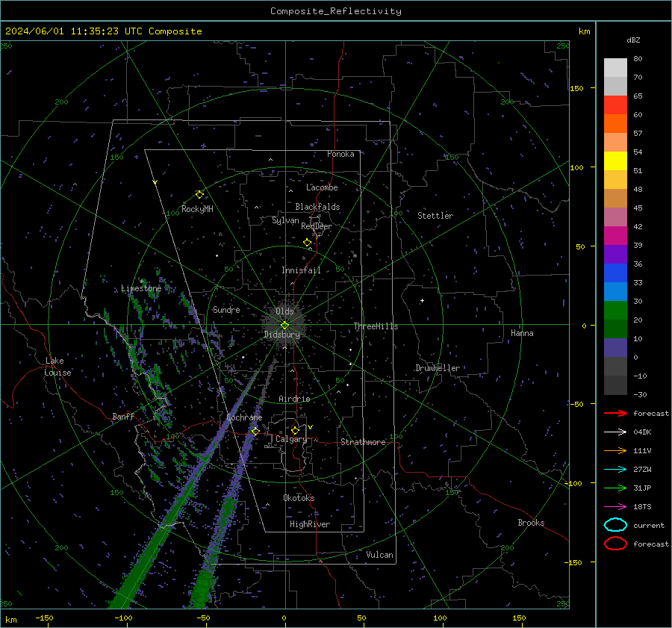
Task: Click the orange 111V arrow icon
Action: (x=615, y=450)
